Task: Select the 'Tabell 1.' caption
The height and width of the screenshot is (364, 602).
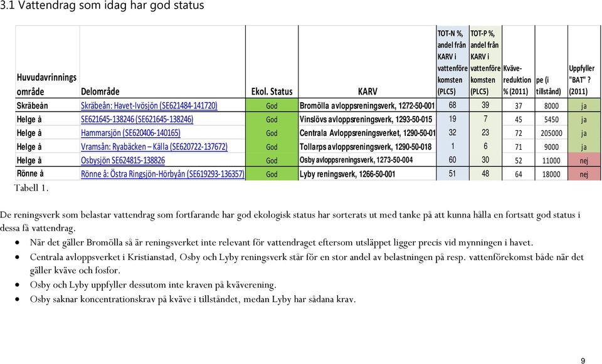Action: click(31, 187)
